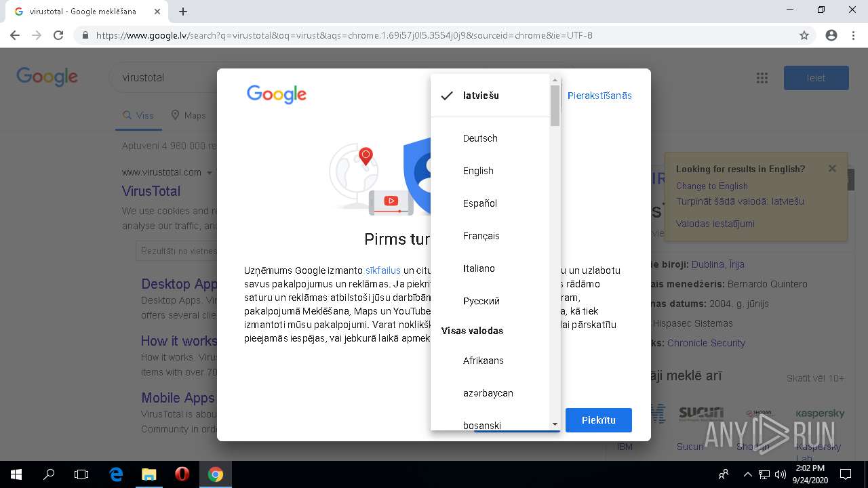This screenshot has width=868, height=488.
Task: Open Sucuri related search thumbnail
Action: pos(701,413)
